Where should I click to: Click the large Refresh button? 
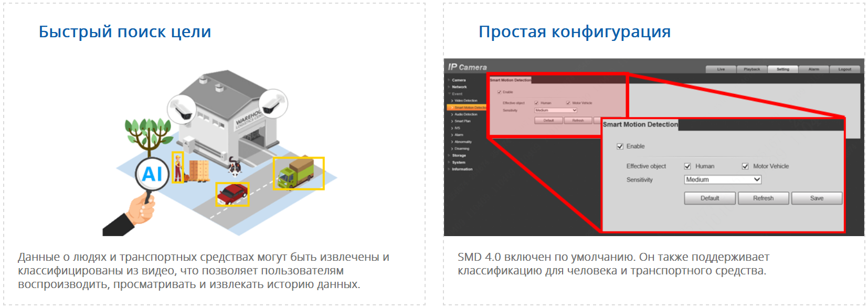(x=763, y=198)
